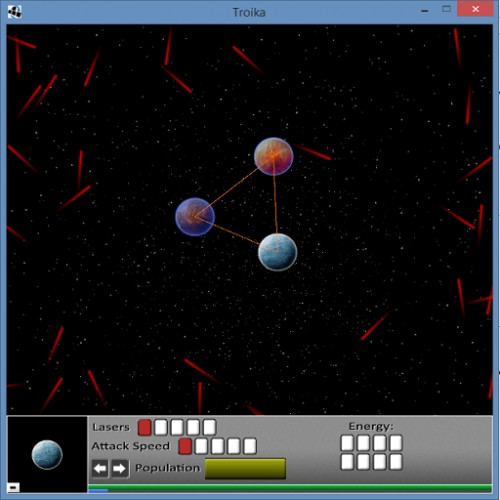Click the yellow Population bar
The width and height of the screenshot is (500, 500).
click(245, 469)
